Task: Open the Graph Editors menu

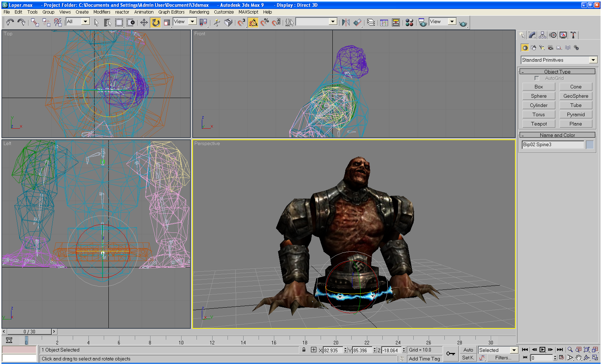Action: point(171,12)
